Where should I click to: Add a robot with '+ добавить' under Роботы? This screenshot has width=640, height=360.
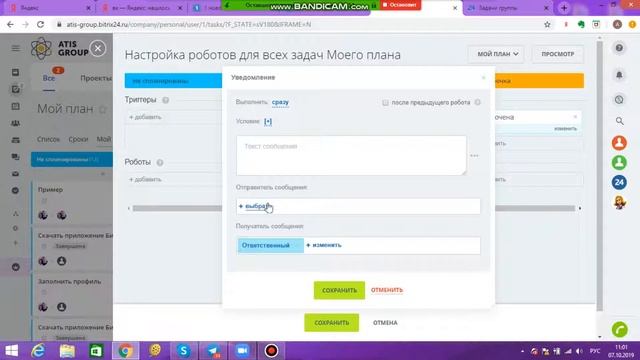145,179
